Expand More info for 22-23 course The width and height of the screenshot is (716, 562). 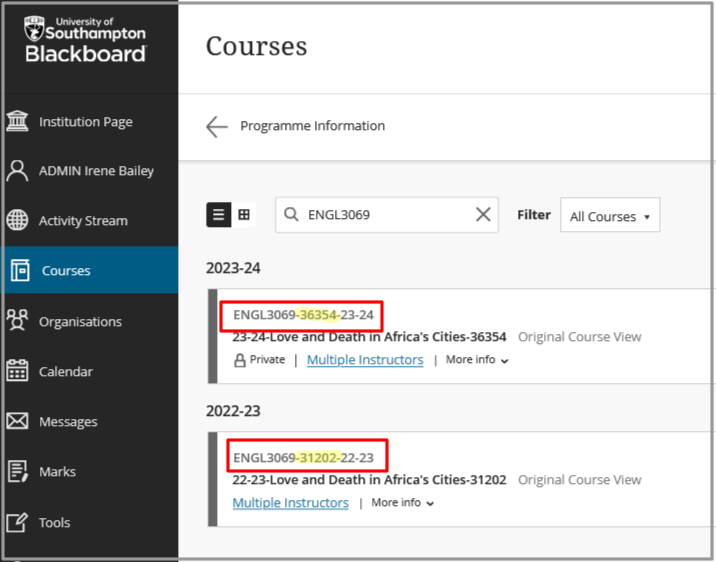tap(402, 503)
